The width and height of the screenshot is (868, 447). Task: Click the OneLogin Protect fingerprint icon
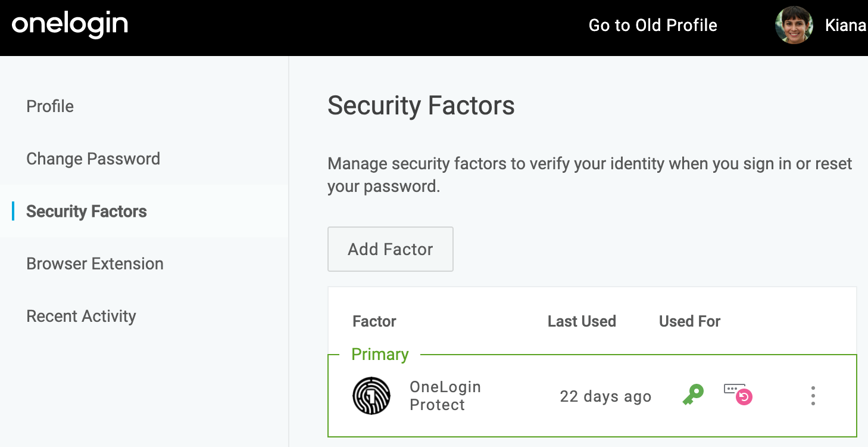point(371,396)
